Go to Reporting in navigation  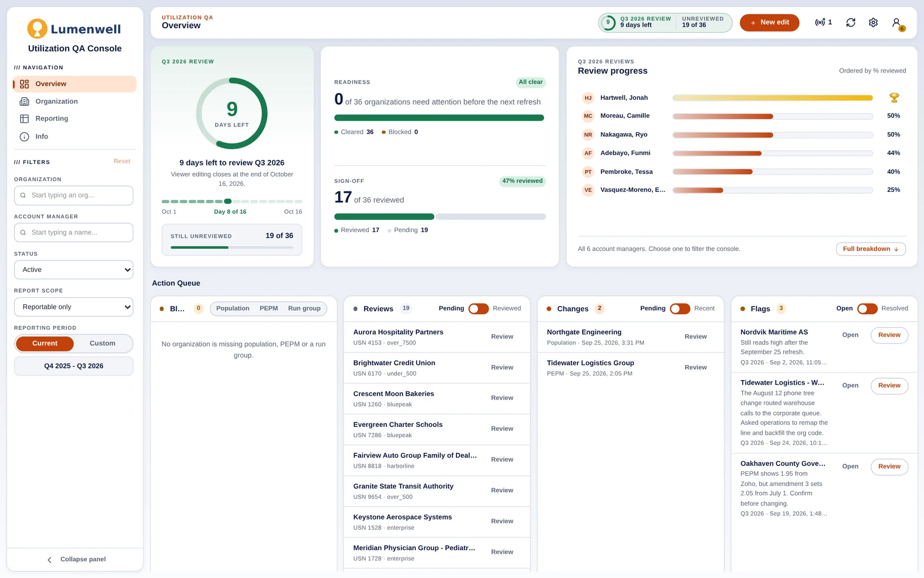click(74, 119)
